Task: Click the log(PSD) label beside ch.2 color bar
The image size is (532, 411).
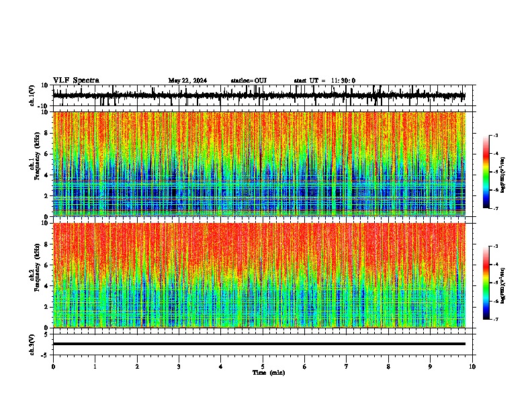Action: point(502,285)
